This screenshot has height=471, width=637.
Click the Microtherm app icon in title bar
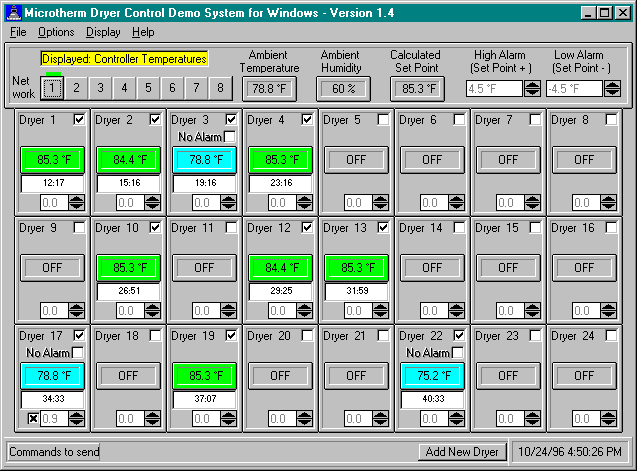click(x=15, y=13)
